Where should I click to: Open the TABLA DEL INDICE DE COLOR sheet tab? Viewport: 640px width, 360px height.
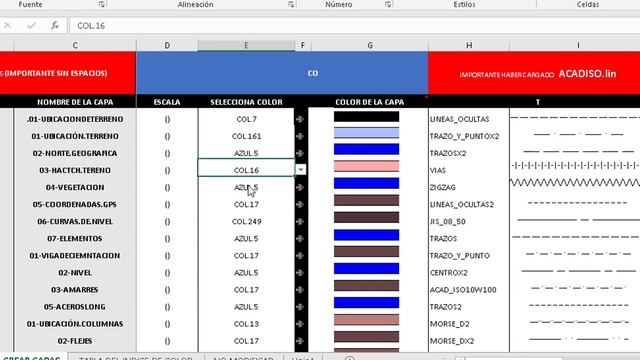pyautogui.click(x=136, y=358)
